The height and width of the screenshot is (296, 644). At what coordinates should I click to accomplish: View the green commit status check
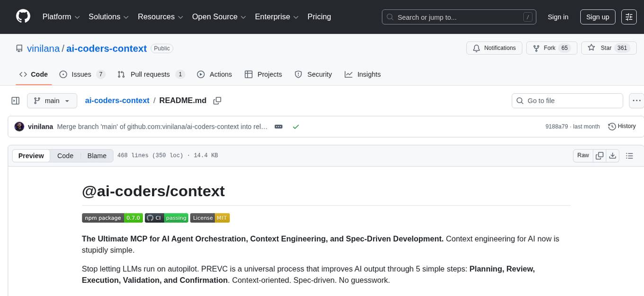(296, 127)
